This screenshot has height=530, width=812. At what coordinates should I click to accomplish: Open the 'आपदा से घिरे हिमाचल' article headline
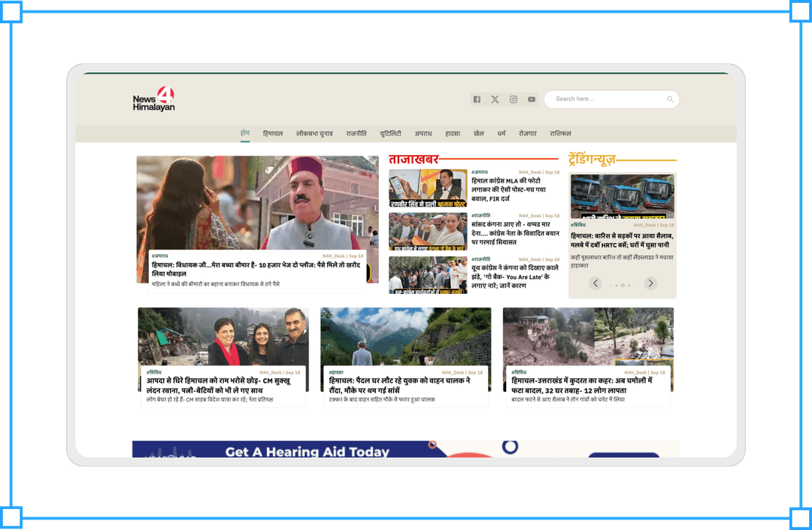(x=218, y=386)
